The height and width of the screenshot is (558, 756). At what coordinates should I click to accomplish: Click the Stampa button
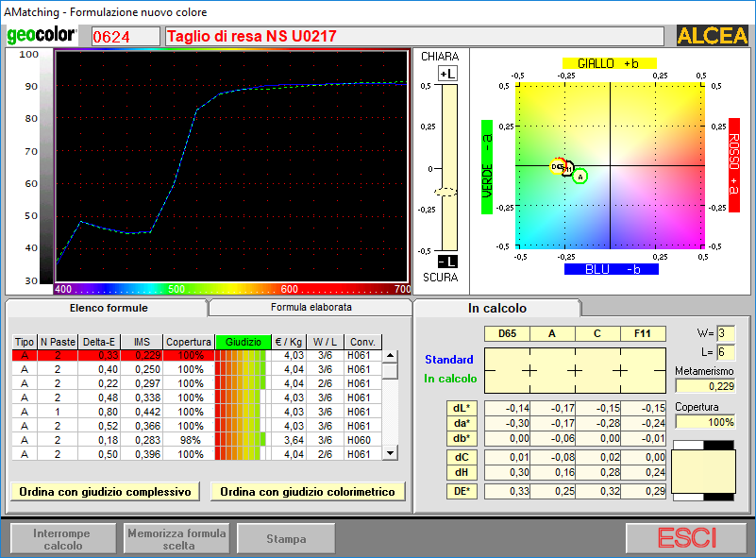[286, 539]
